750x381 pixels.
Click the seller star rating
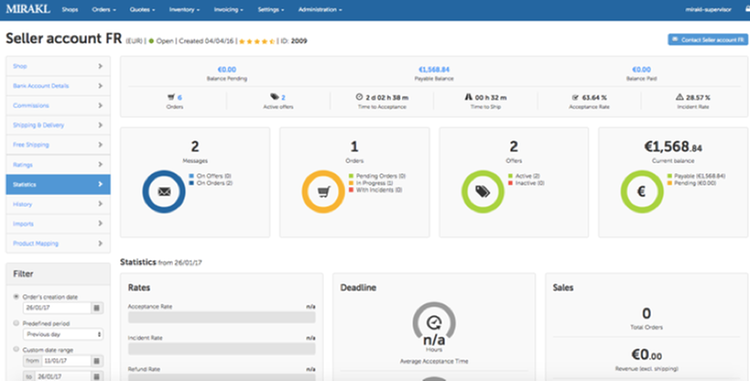tap(256, 42)
